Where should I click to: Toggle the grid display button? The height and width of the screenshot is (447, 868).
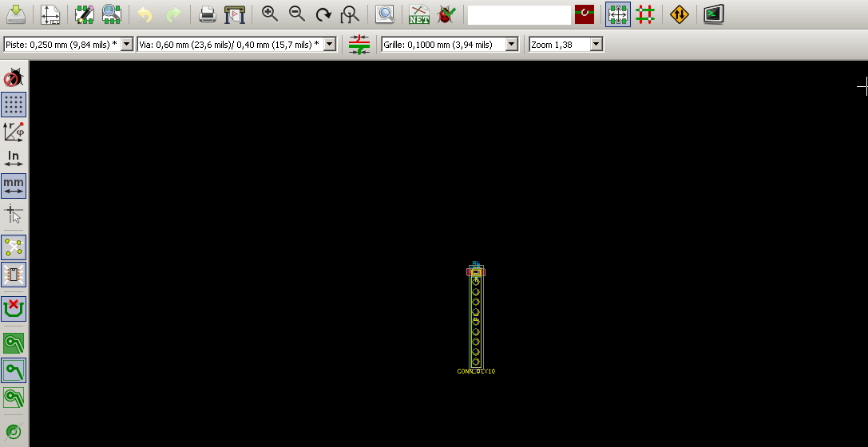(x=14, y=105)
